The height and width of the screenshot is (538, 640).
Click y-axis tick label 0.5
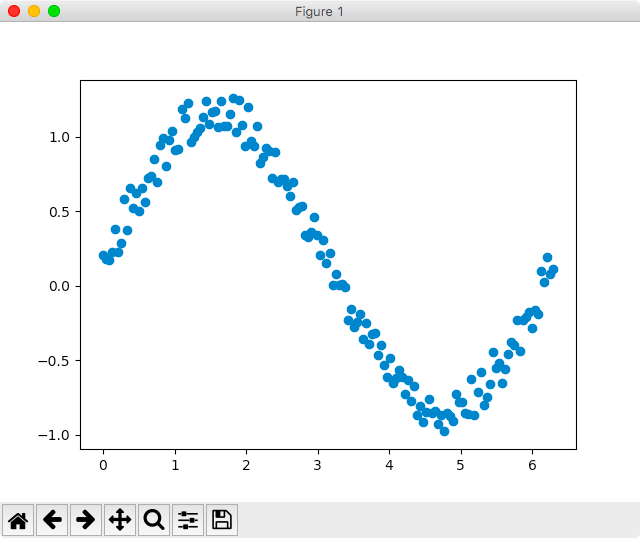pyautogui.click(x=60, y=212)
